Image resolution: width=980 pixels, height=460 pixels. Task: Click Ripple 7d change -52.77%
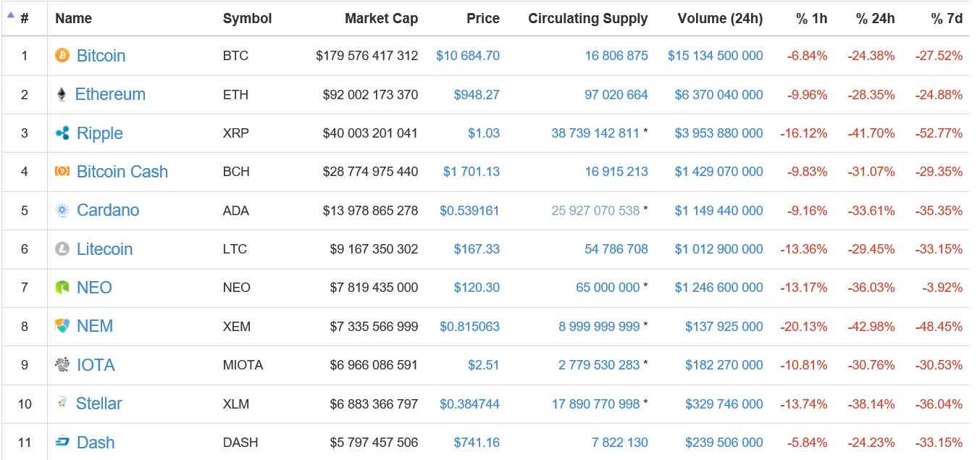point(939,133)
